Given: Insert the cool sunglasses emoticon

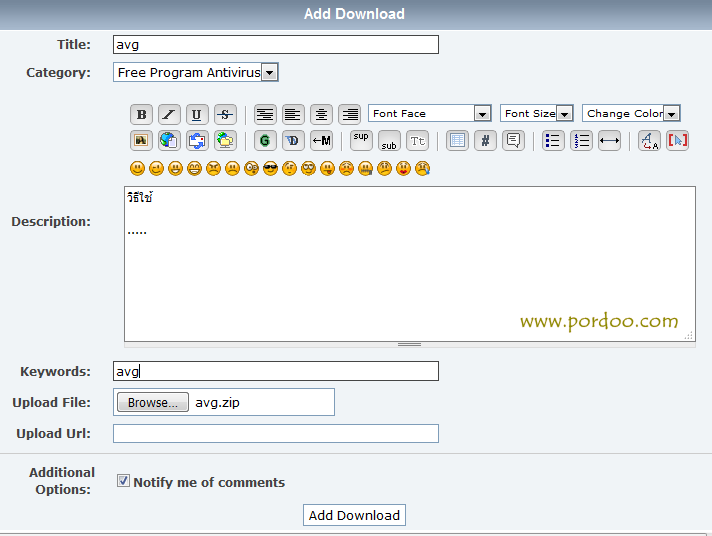Looking at the screenshot, I should click(270, 169).
